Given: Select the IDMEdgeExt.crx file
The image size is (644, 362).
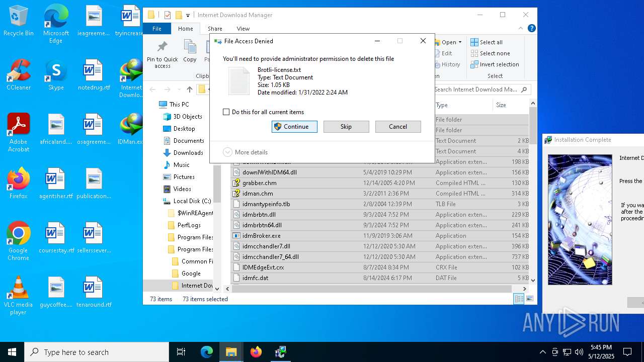Looking at the screenshot, I should 380,267.
